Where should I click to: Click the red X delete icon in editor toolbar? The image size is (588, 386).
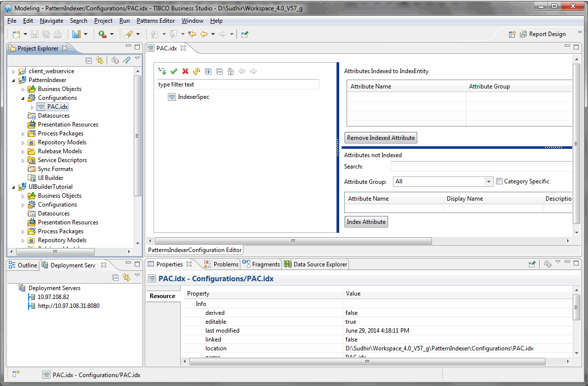click(x=185, y=71)
